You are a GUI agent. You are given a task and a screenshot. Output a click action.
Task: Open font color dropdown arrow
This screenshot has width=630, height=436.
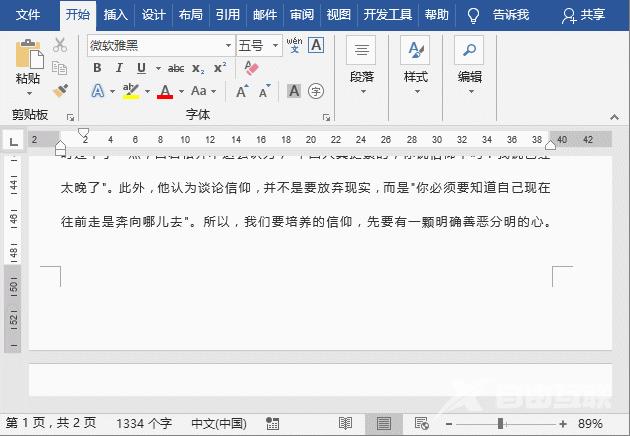181,92
